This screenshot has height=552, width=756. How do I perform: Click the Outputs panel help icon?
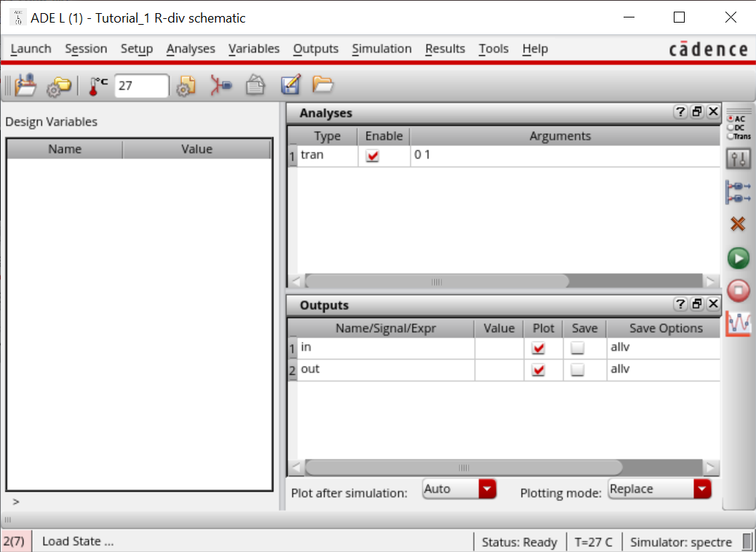point(680,304)
